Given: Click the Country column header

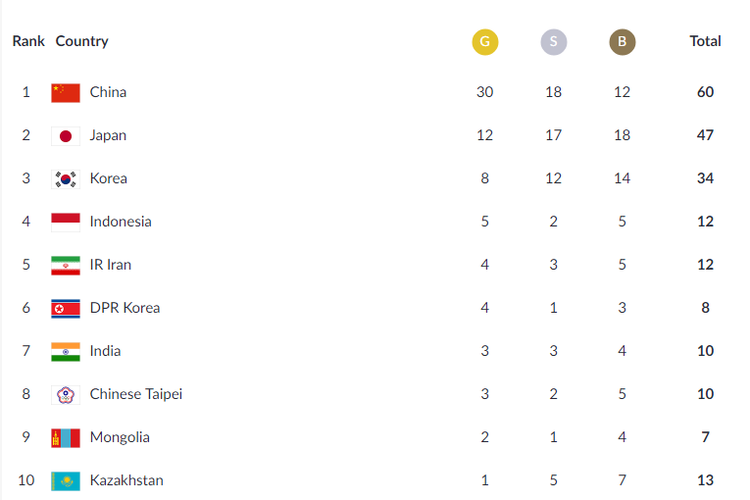Looking at the screenshot, I should tap(82, 42).
